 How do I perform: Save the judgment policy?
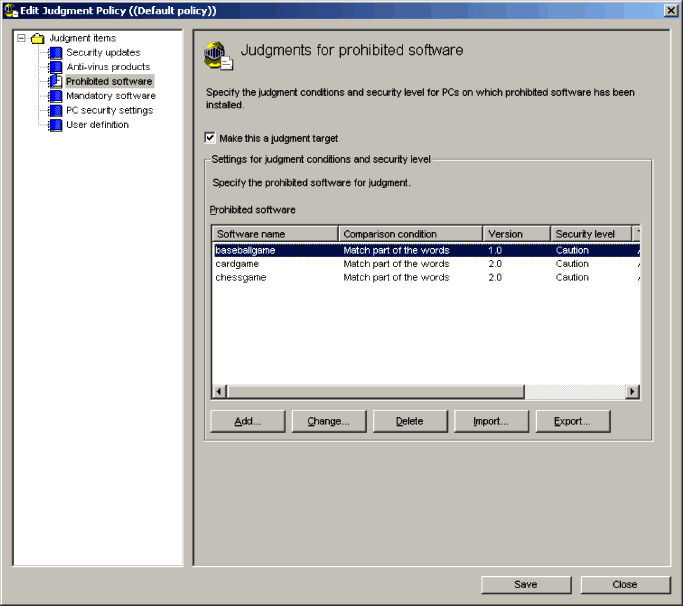(x=526, y=585)
